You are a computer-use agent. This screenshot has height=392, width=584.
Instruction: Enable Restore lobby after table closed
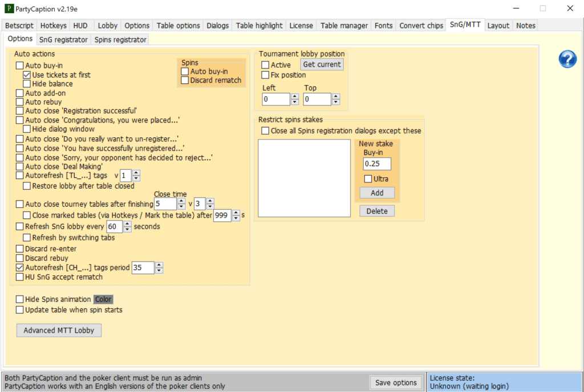[27, 186]
